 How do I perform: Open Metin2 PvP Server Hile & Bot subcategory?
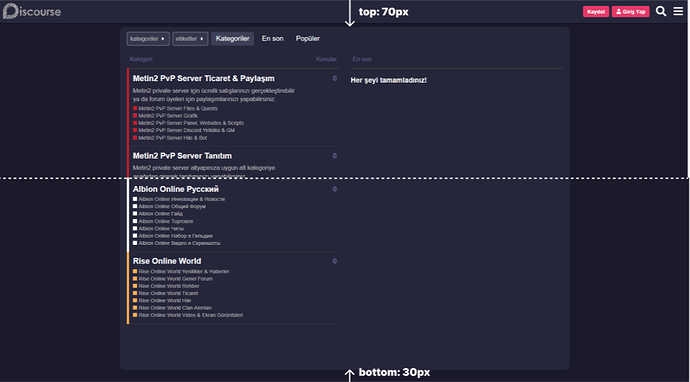pos(172,138)
